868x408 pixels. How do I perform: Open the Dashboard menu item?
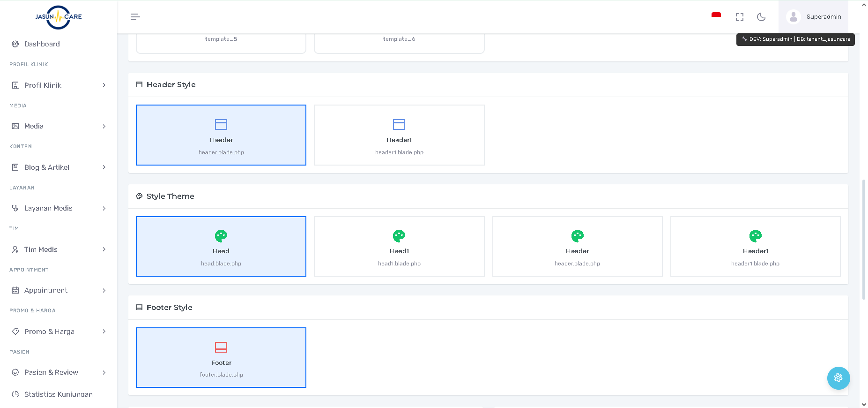pos(42,44)
